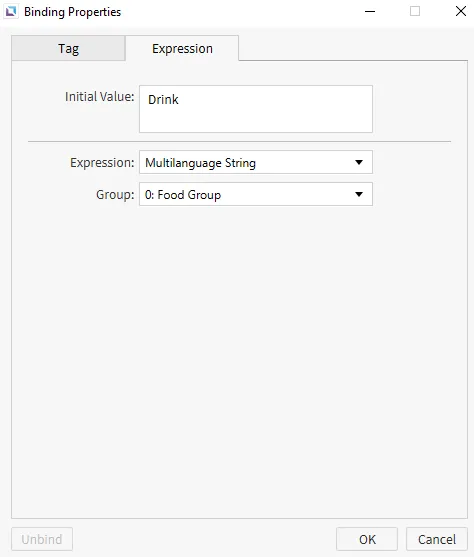This screenshot has width=474, height=557.
Task: Cancel the binding changes
Action: tap(437, 539)
